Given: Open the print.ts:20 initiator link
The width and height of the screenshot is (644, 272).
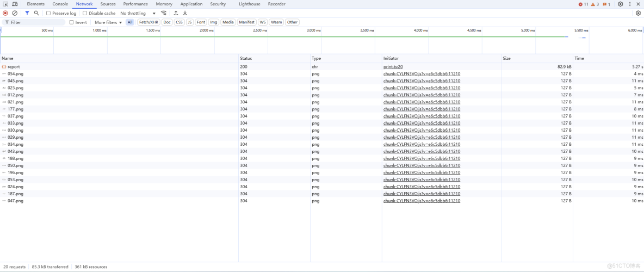Looking at the screenshot, I should pos(393,67).
